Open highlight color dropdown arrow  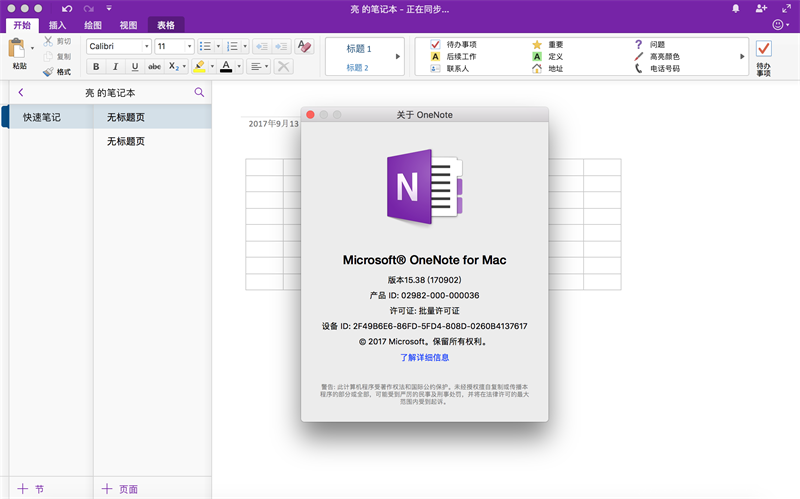point(212,66)
